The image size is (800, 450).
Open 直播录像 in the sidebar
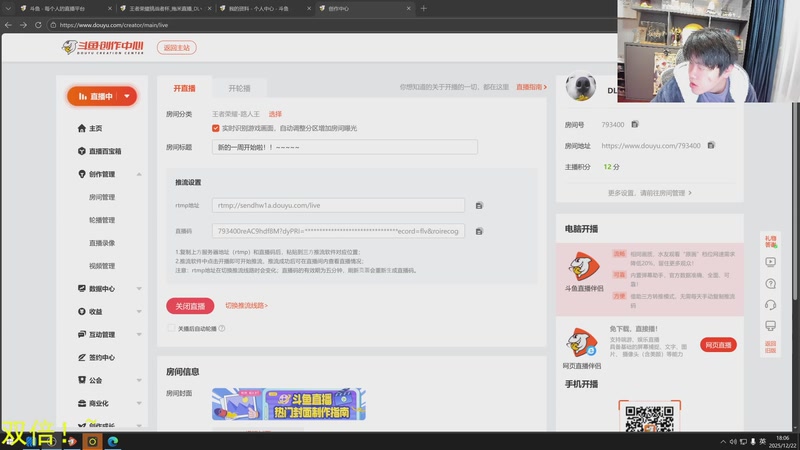(x=102, y=243)
